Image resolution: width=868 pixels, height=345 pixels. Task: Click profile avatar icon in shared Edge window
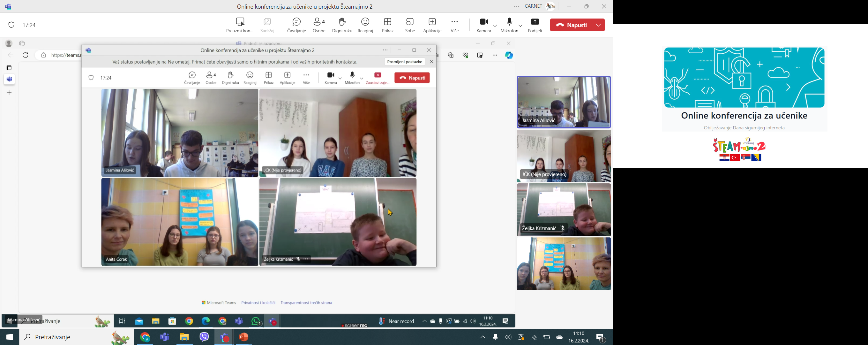tap(9, 43)
